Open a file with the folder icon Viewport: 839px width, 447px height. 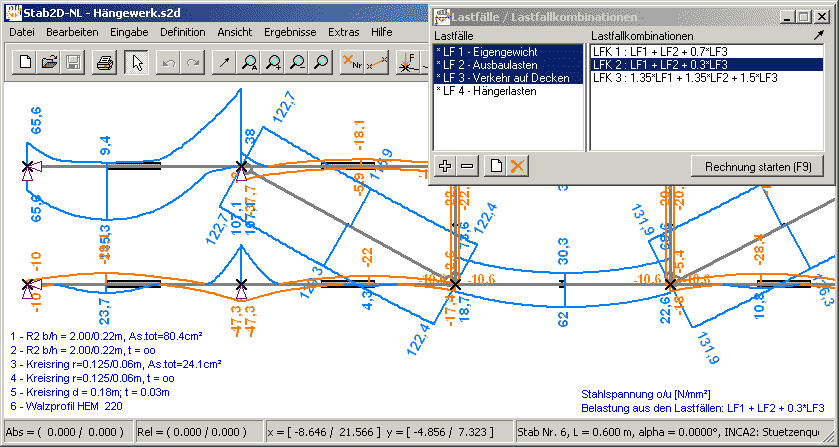(x=49, y=63)
